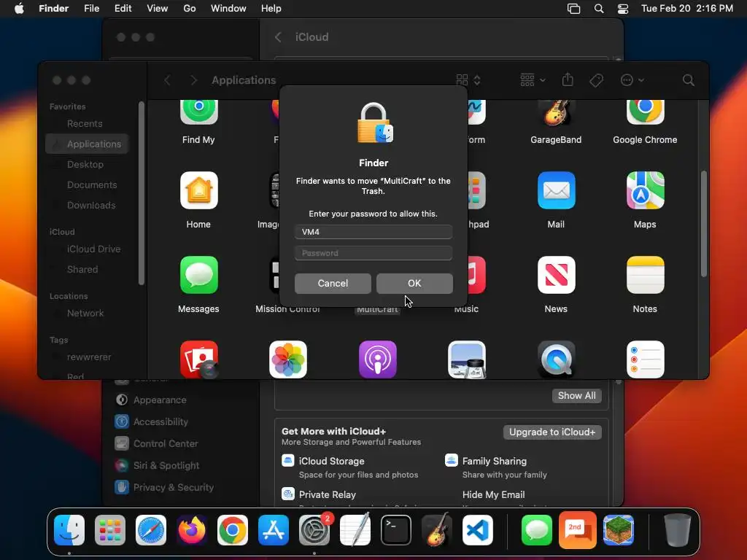Open the Notes app icon

click(x=645, y=275)
